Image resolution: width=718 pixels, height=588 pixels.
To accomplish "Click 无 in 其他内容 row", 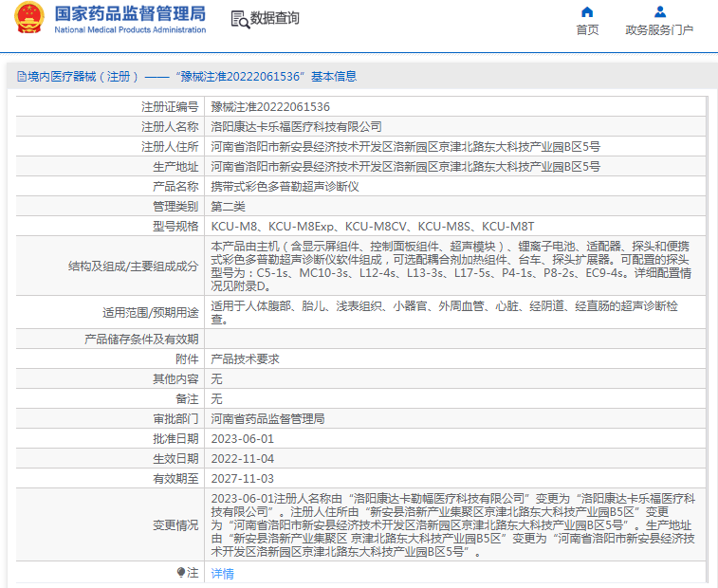I will [216, 378].
